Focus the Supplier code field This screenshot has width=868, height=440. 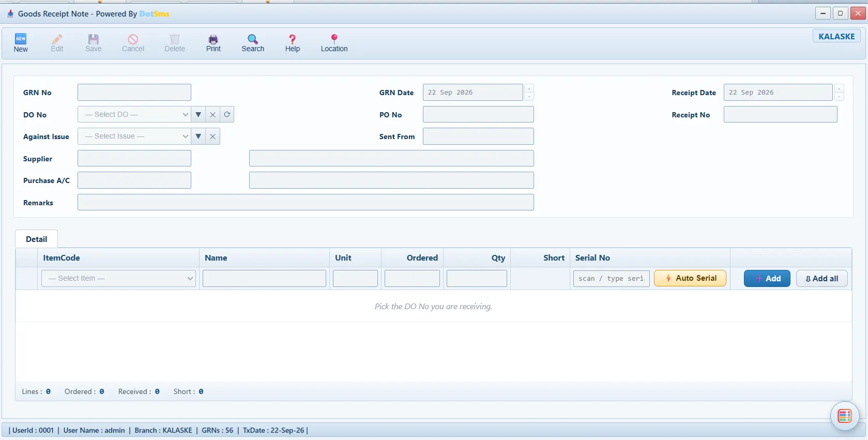tap(134, 158)
